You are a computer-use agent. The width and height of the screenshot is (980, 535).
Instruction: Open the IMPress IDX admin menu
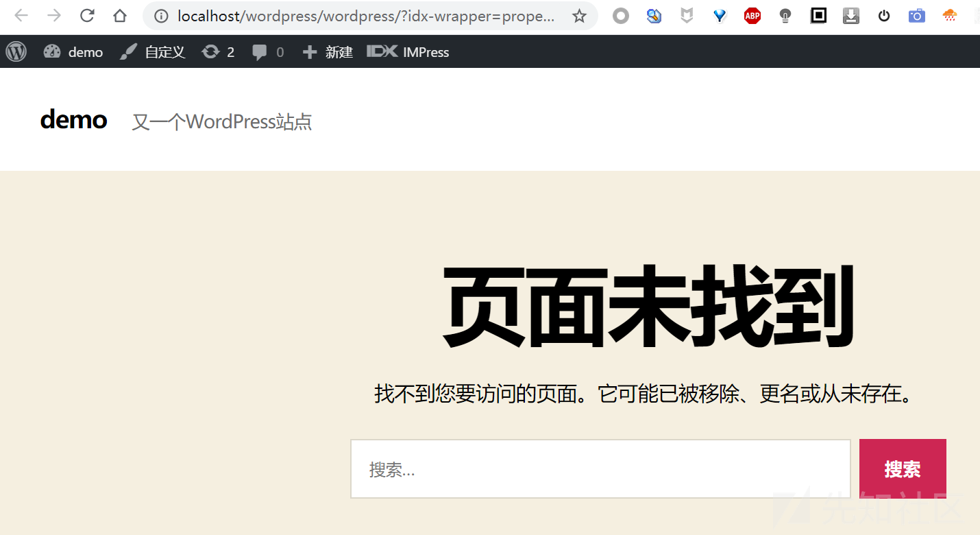tap(408, 52)
